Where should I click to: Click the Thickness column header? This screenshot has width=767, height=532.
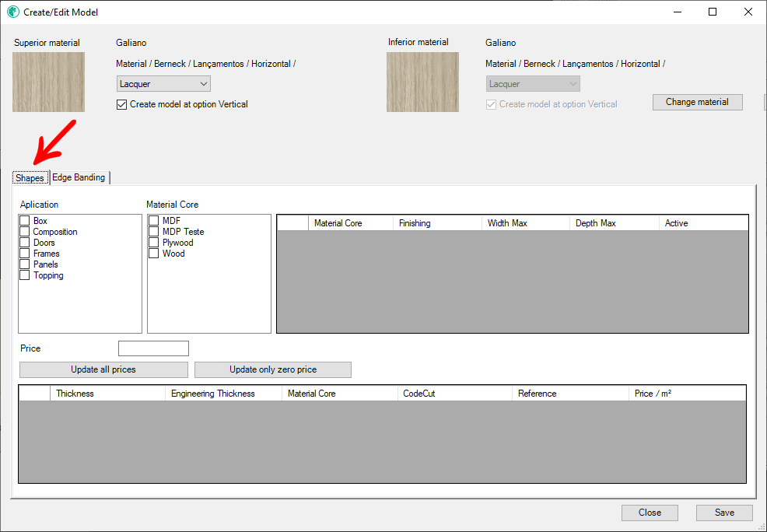[107, 394]
